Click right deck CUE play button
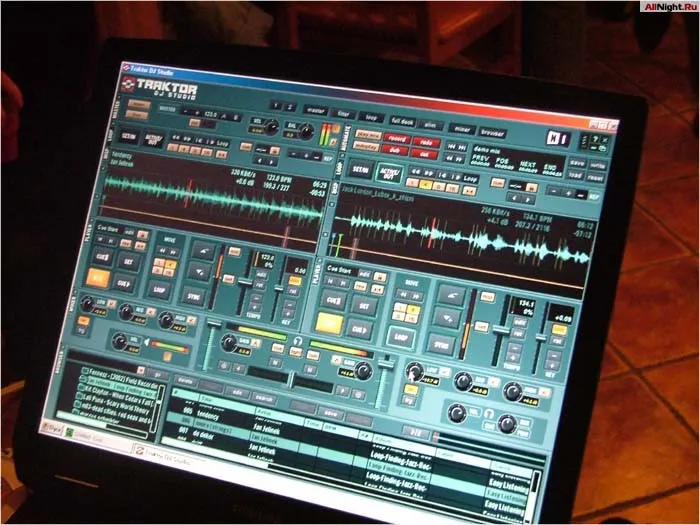Image resolution: width=700 pixels, height=525 pixels. [360, 330]
